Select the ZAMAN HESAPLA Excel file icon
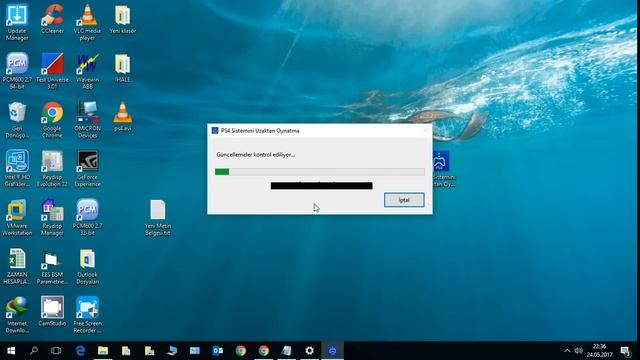This screenshot has height=360, width=640. 17,266
